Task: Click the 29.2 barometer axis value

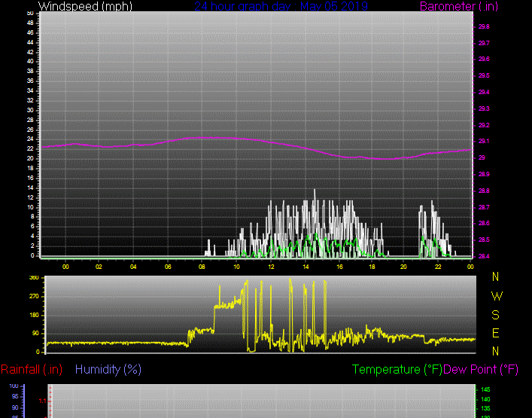Action: 484,125
